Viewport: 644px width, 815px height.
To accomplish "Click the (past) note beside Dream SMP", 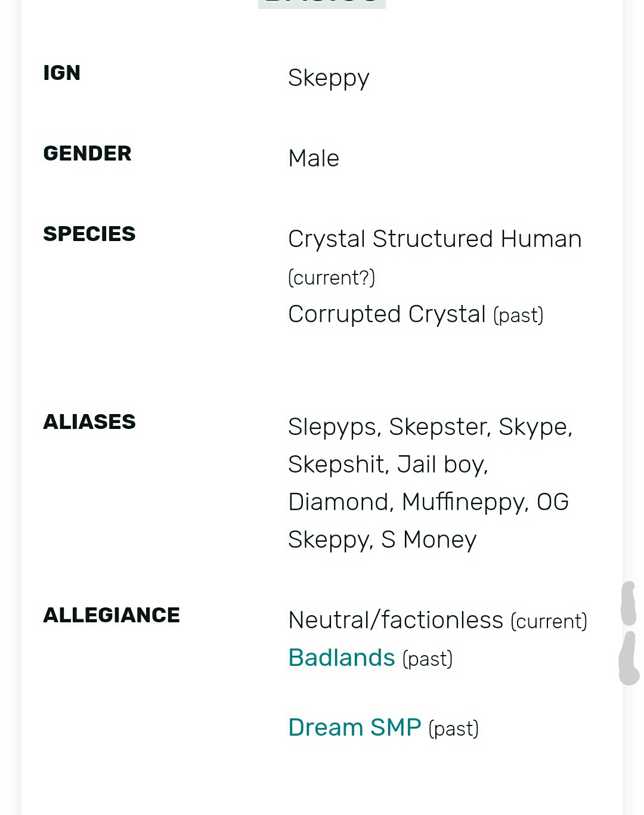I will pos(453,729).
